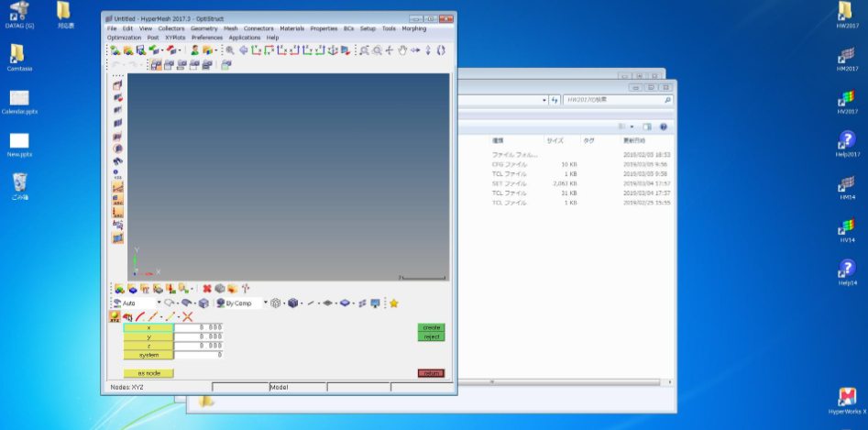Click the Components collector icon
This screenshot has width=868, height=430.
132,288
